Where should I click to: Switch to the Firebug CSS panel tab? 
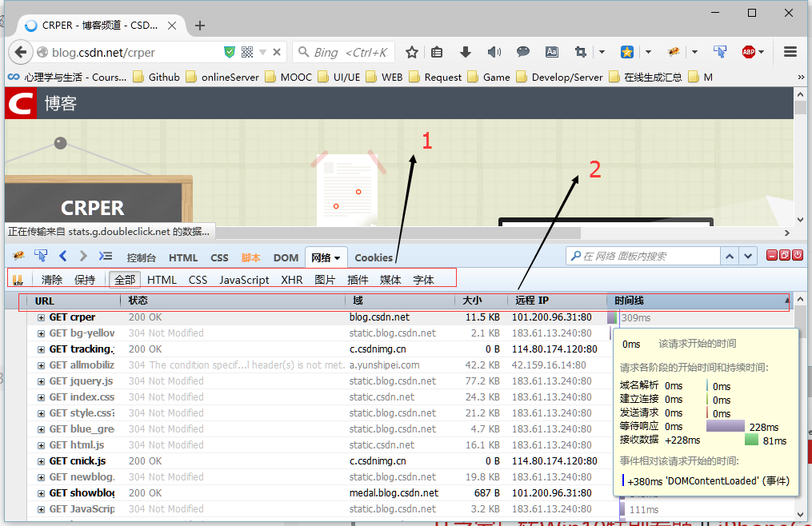[219, 258]
